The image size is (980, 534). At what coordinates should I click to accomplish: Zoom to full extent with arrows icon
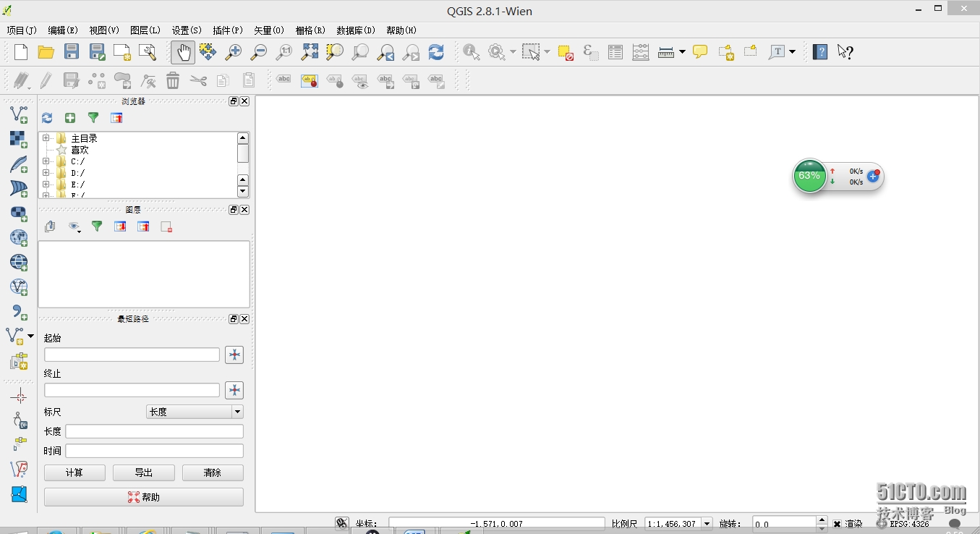310,52
